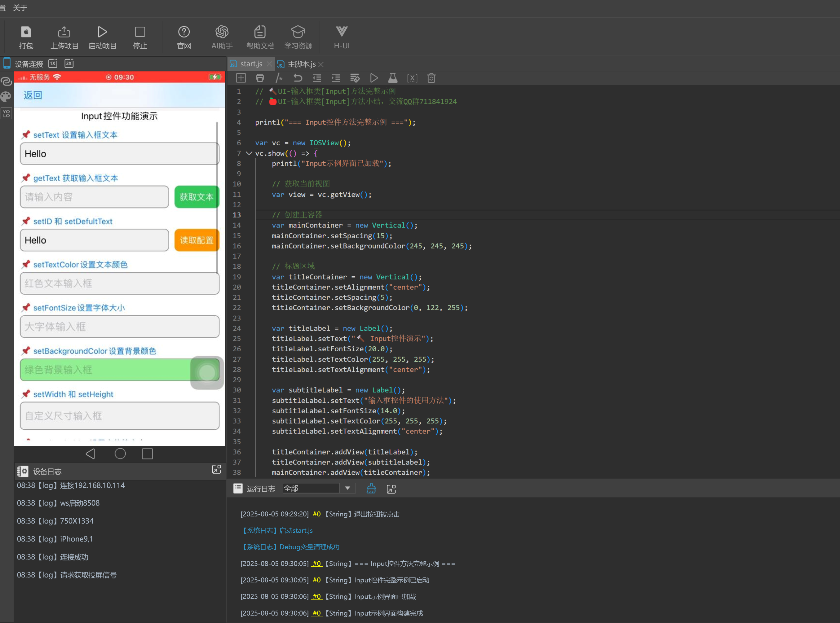The height and width of the screenshot is (623, 840).
Task: Click the Hello field under setID 和 setDefultText
Action: [x=94, y=240]
